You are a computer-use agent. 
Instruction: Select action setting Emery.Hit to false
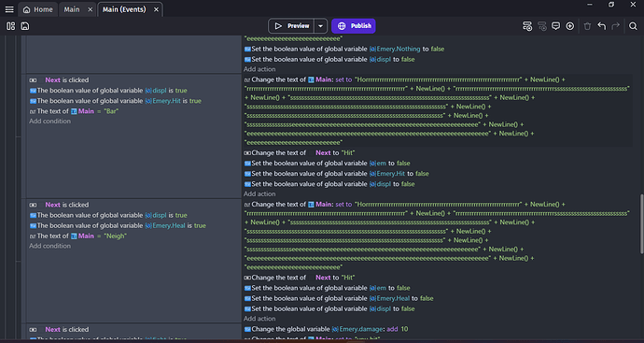(336, 174)
